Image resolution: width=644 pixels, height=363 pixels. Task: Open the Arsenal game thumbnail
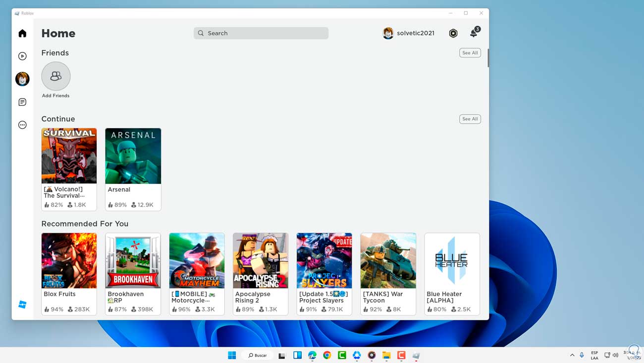[133, 156]
